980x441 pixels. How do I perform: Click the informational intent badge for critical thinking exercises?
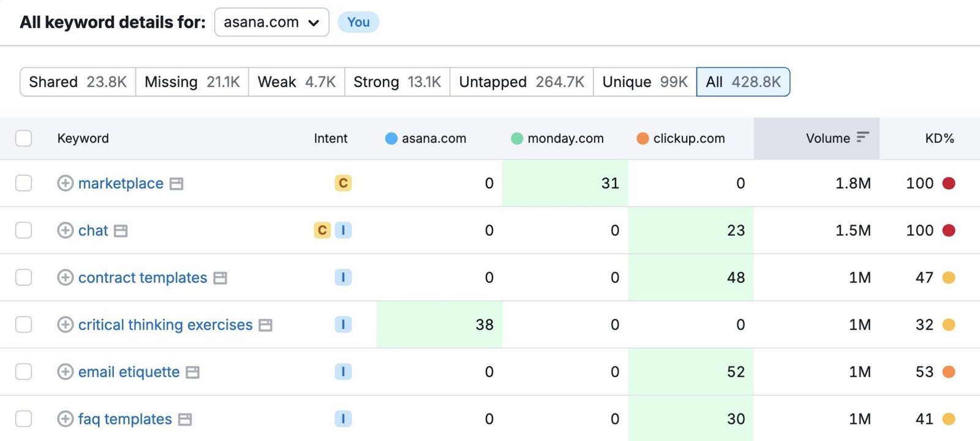pyautogui.click(x=343, y=325)
